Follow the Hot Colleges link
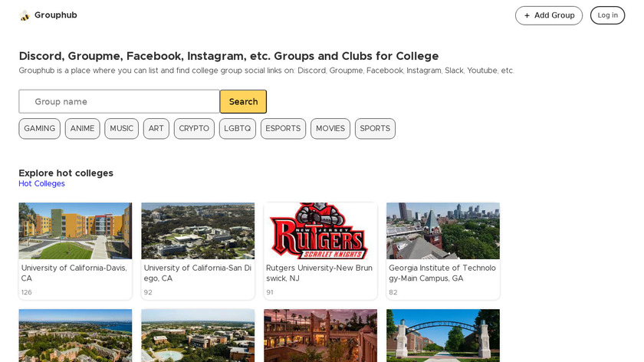 coord(41,184)
